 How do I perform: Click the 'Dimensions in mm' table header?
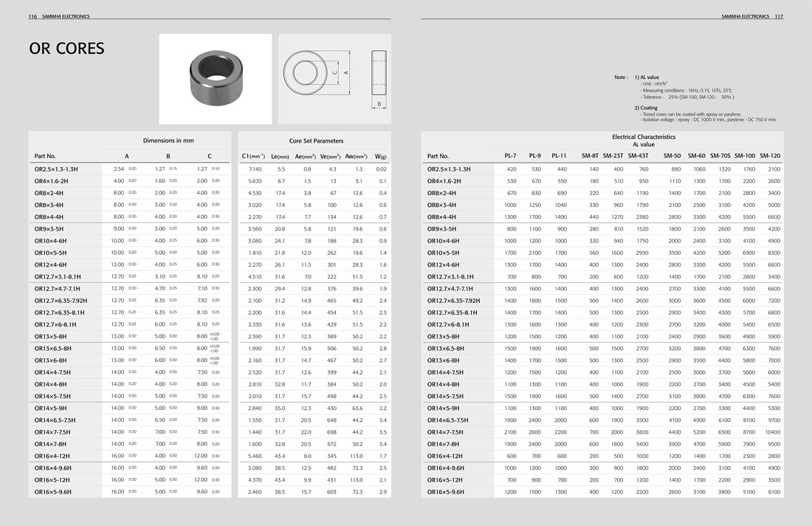coord(168,140)
